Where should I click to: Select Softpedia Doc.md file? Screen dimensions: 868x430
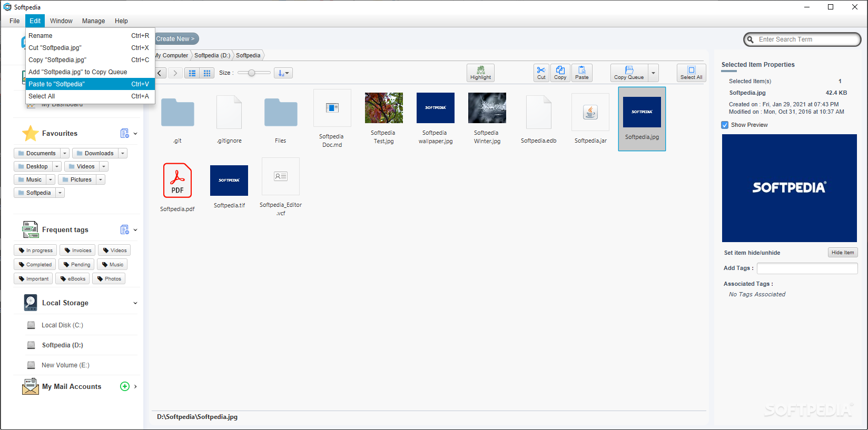[332, 118]
